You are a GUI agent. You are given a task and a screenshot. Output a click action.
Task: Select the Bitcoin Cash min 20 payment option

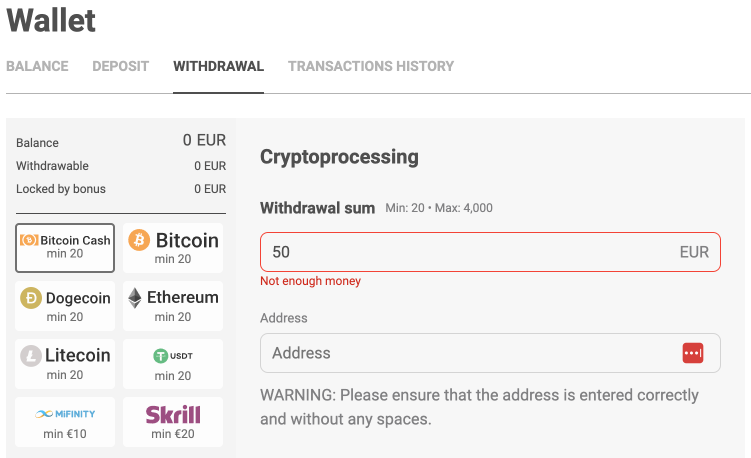tap(65, 248)
